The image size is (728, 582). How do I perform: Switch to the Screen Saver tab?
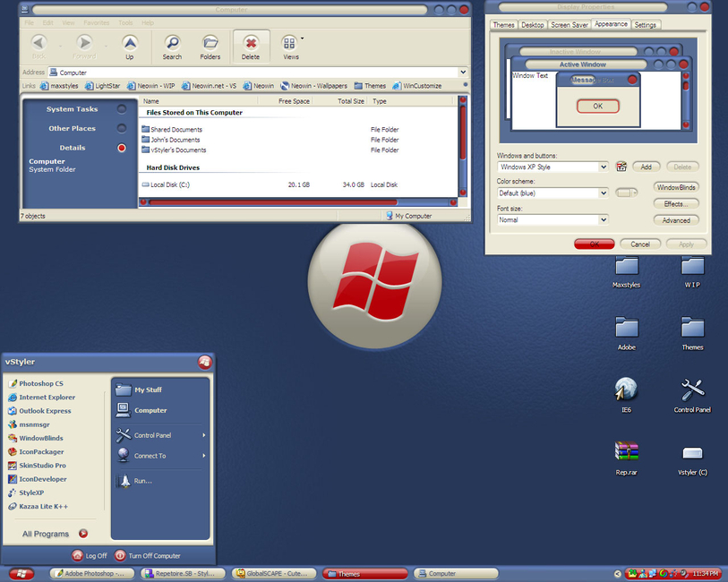pos(570,25)
